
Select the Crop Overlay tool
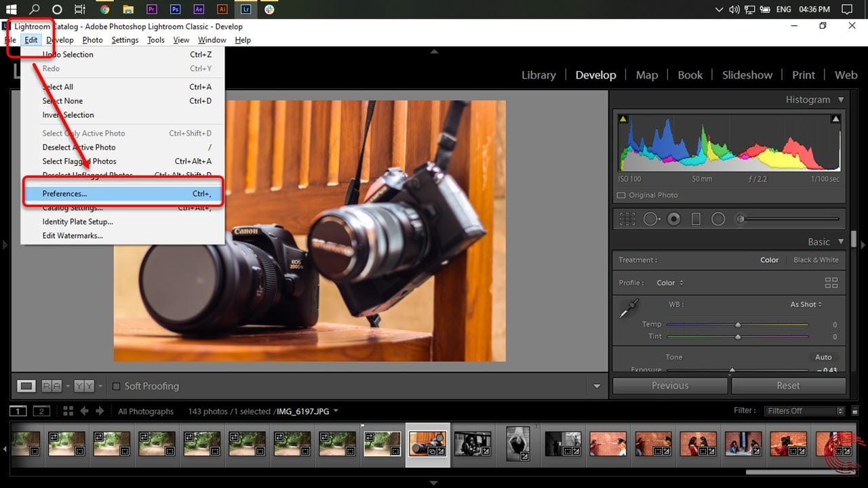[x=627, y=219]
